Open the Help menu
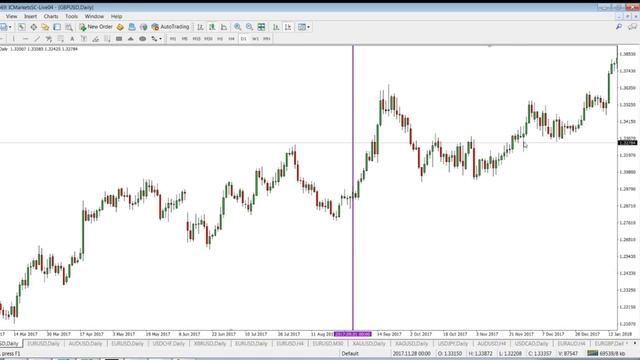Viewport: 640px width, 360px height. coord(116,16)
